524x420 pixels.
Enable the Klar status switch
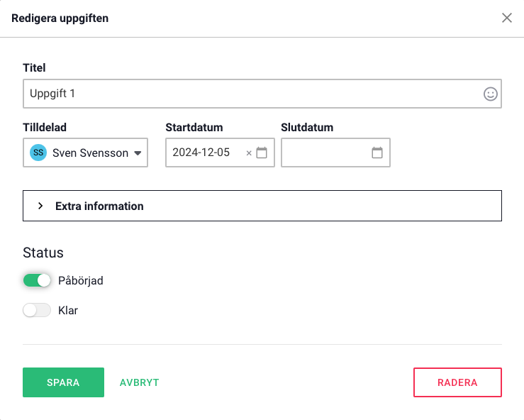(37, 310)
